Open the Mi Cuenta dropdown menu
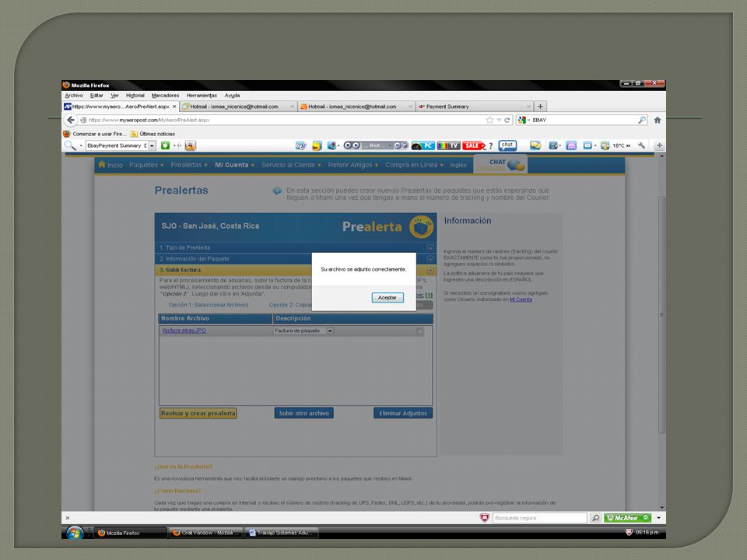747x560 pixels. pyautogui.click(x=234, y=165)
